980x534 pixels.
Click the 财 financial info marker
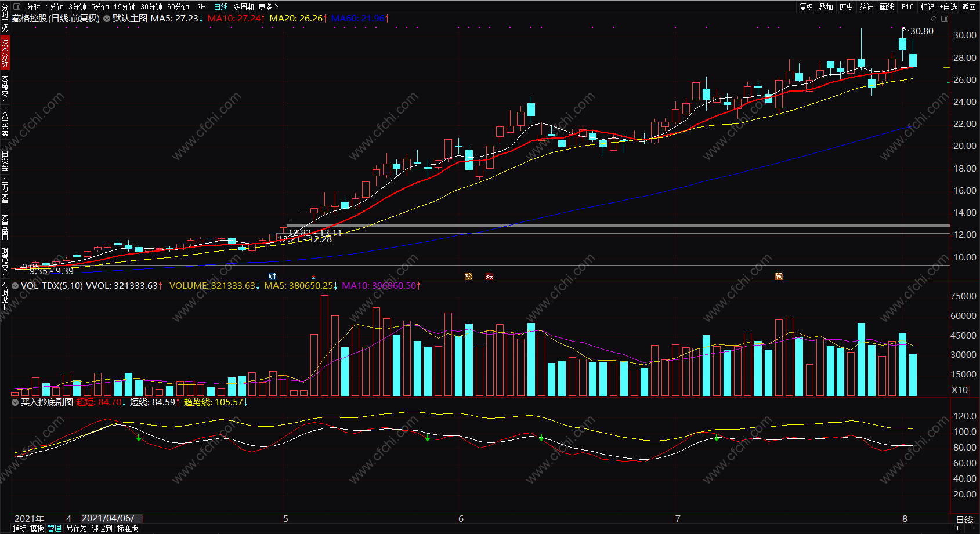(x=272, y=276)
